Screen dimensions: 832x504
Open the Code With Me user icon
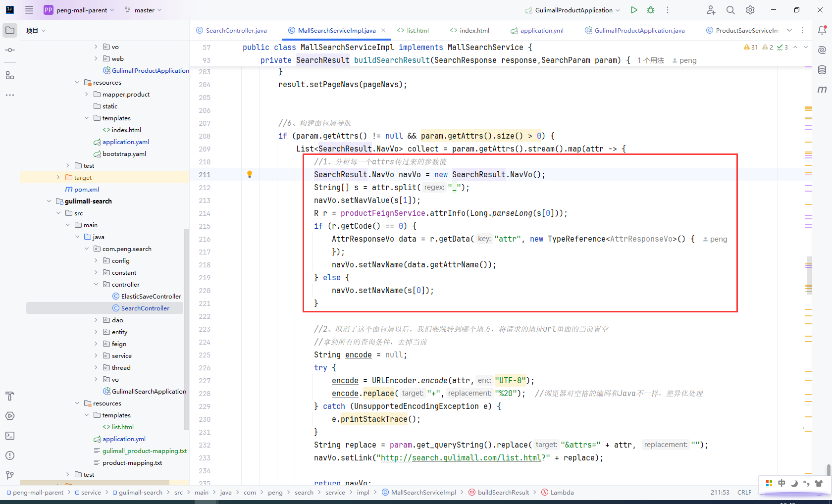(711, 10)
